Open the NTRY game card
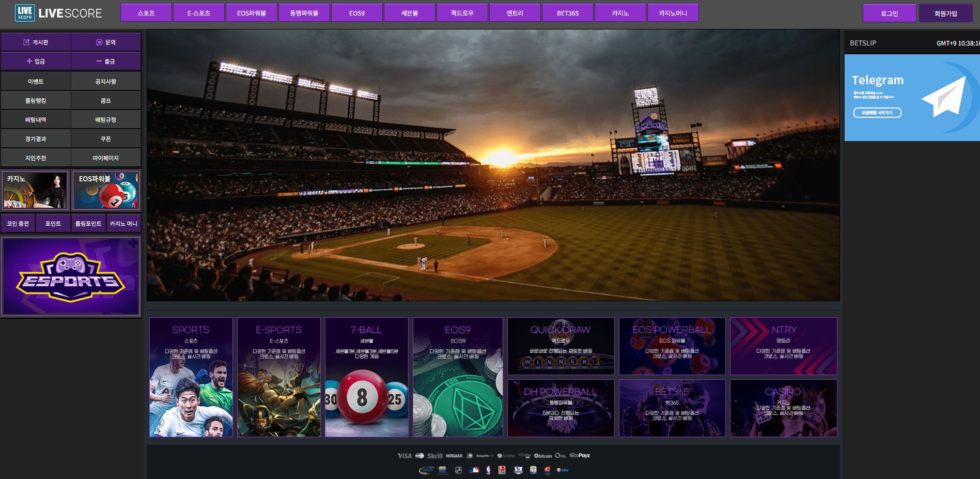The image size is (980, 479). point(784,346)
